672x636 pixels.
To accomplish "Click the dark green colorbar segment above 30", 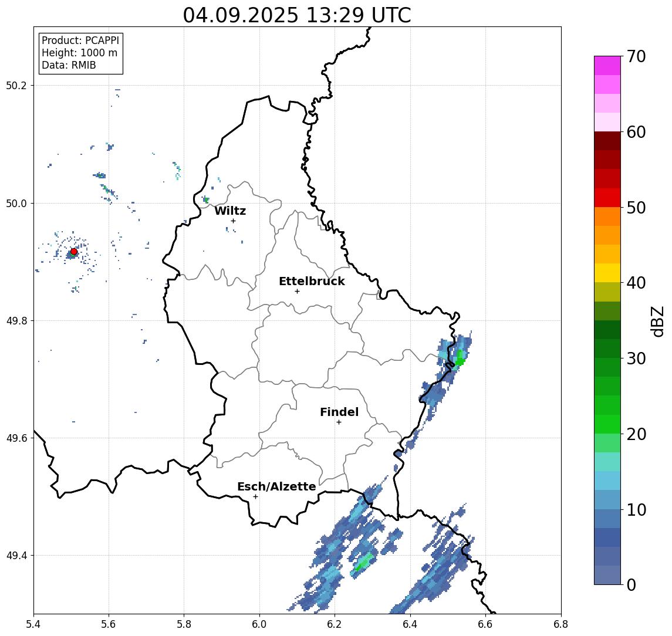I will [607, 349].
